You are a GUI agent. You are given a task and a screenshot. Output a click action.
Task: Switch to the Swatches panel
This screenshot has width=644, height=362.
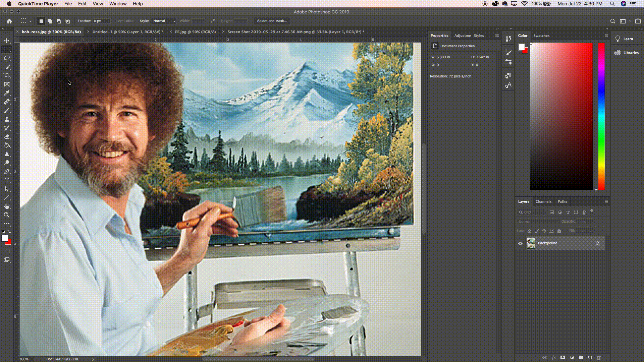tap(541, 35)
